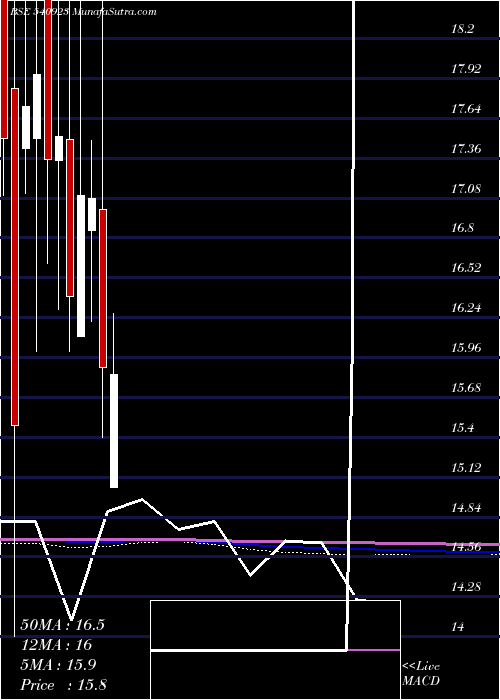Select the tall red candle reaching 15.4

[15, 257]
